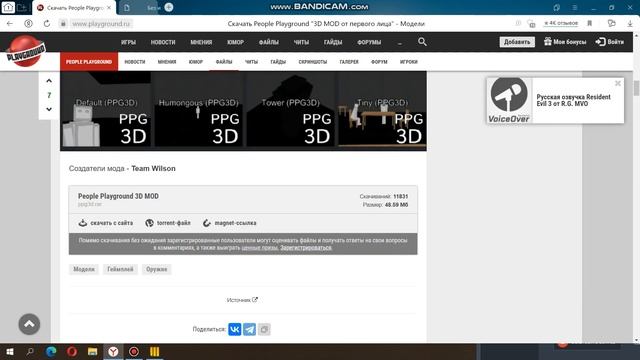The width and height of the screenshot is (640, 360).
Task: Open the browser tab panel house icon
Action: point(8,7)
